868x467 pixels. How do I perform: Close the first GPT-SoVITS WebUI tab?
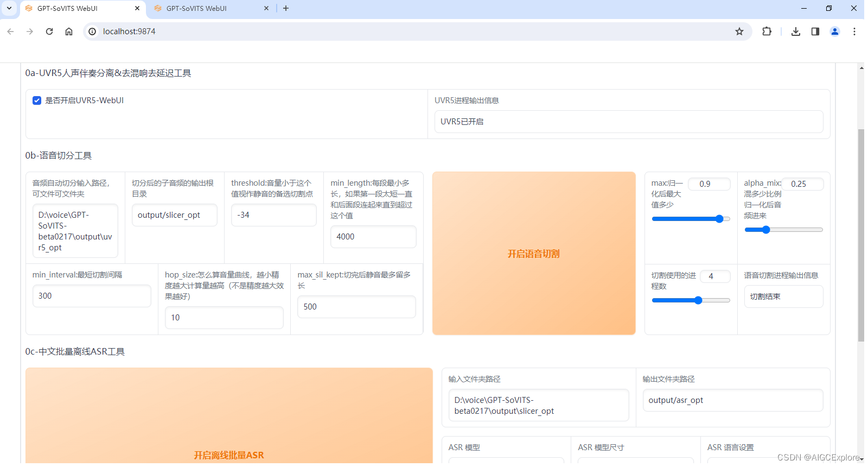click(137, 8)
